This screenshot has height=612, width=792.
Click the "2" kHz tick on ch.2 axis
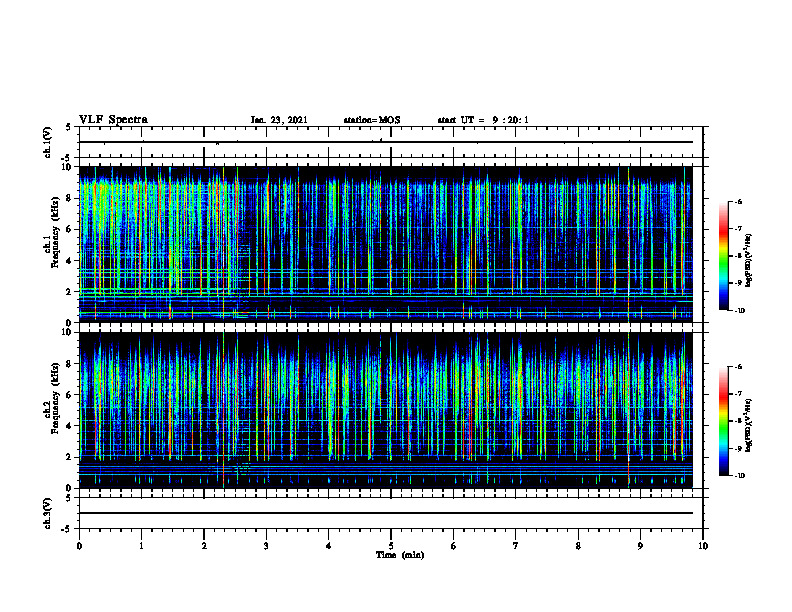(69, 457)
